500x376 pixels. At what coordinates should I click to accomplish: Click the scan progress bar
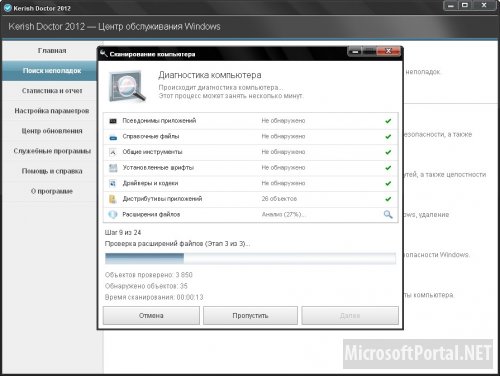250,258
